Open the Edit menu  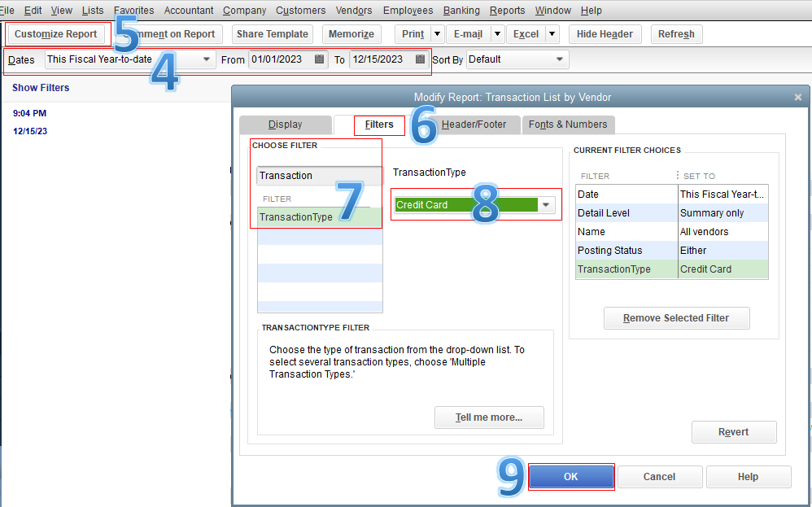[x=33, y=11]
